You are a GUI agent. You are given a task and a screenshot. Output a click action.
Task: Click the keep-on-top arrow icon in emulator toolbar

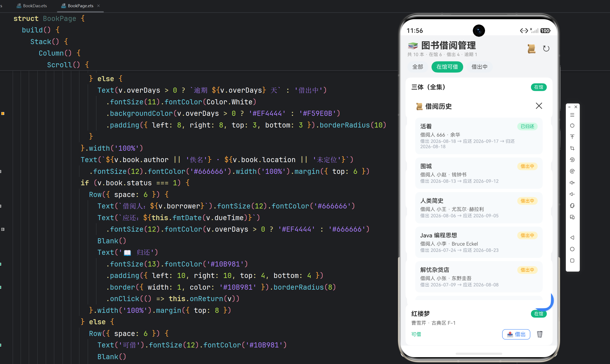coord(572,137)
